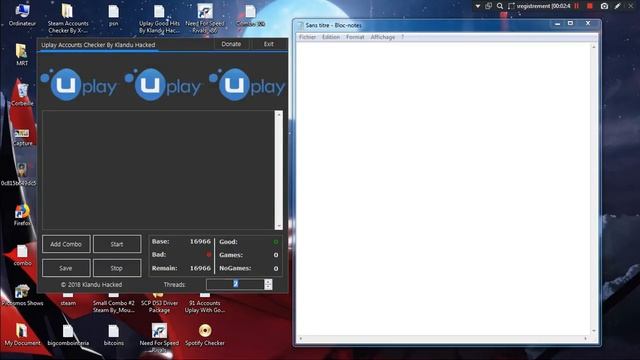Click the Stop button in Uplay checker
The image size is (640, 360).
coord(117,268)
